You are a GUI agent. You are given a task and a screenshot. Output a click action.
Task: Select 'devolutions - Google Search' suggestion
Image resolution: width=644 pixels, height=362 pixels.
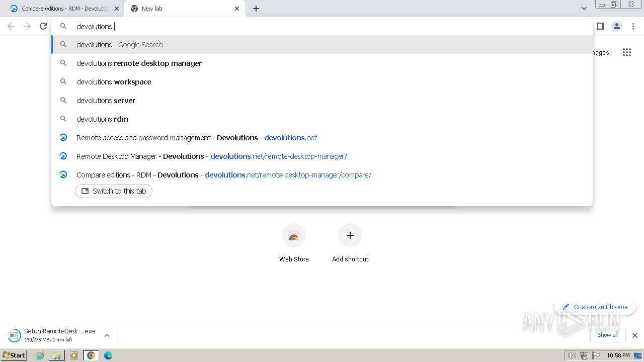(x=322, y=45)
